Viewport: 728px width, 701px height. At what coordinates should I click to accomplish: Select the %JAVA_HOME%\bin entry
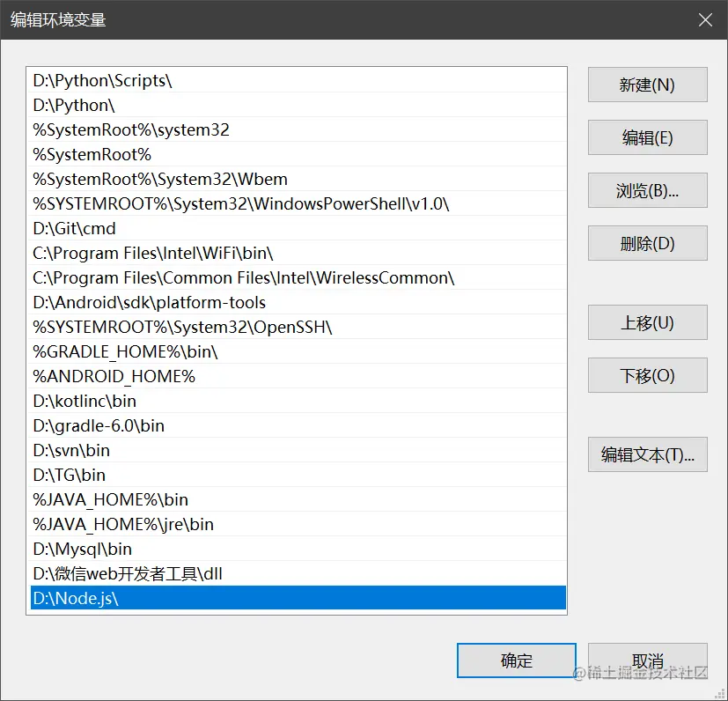coord(298,499)
